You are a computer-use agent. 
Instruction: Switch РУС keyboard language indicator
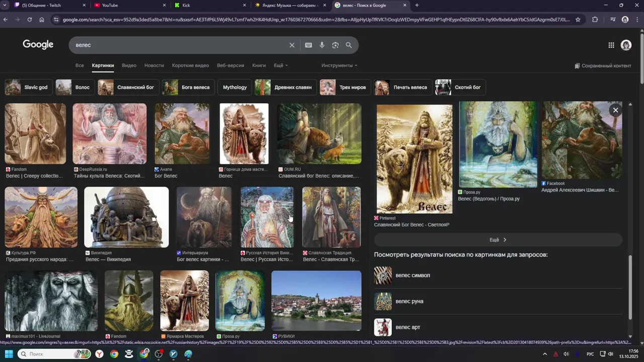(590, 354)
